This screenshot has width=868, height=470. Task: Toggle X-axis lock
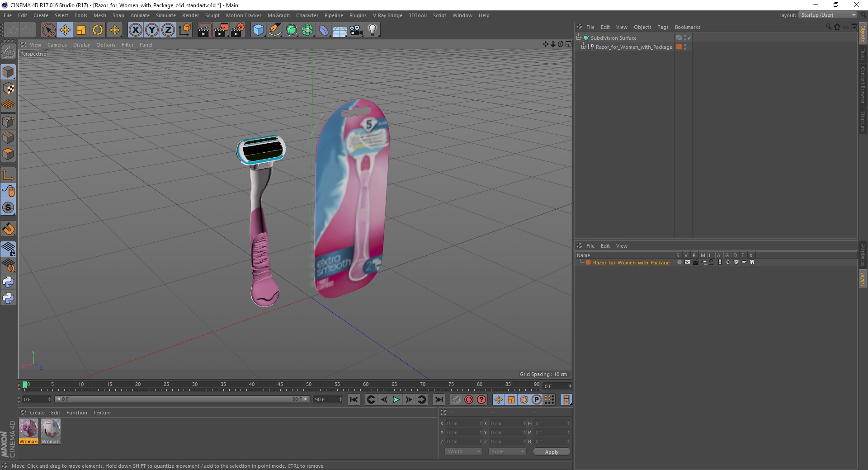click(135, 30)
